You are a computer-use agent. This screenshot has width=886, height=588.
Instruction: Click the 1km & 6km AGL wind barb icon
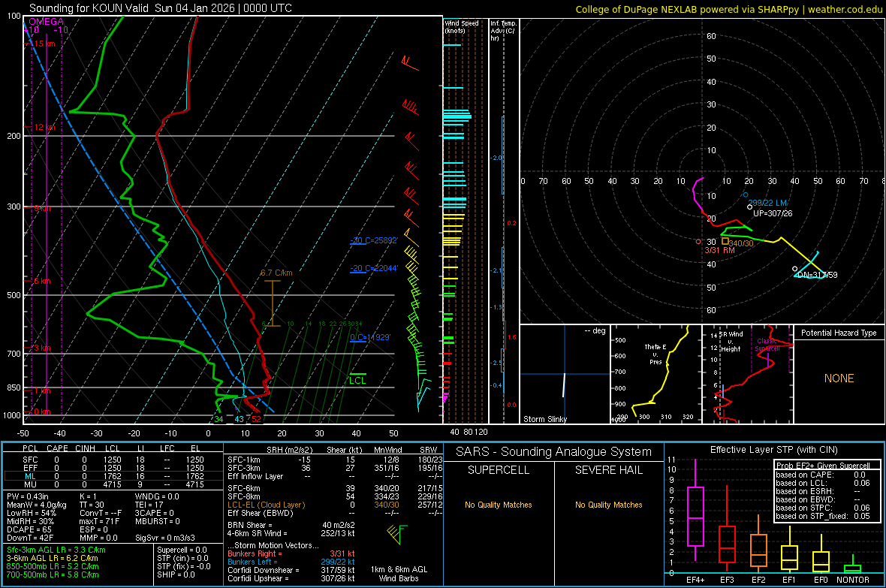tap(397, 534)
